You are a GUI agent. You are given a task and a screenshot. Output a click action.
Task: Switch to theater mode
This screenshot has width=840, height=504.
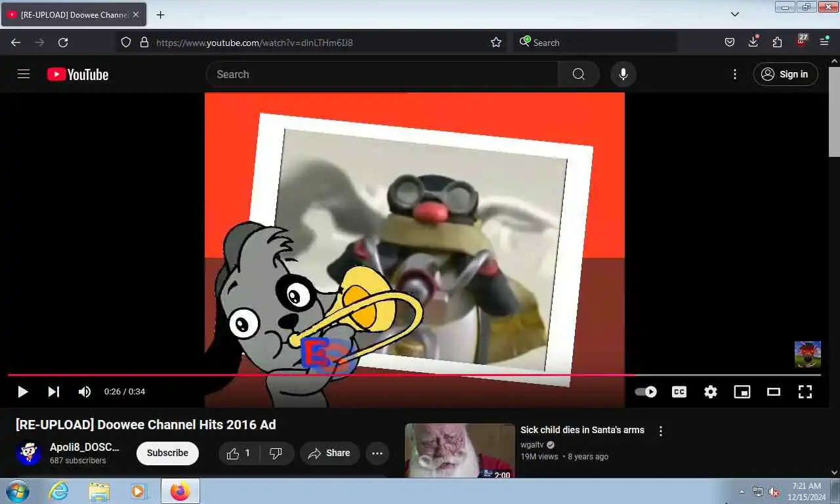[x=774, y=392]
